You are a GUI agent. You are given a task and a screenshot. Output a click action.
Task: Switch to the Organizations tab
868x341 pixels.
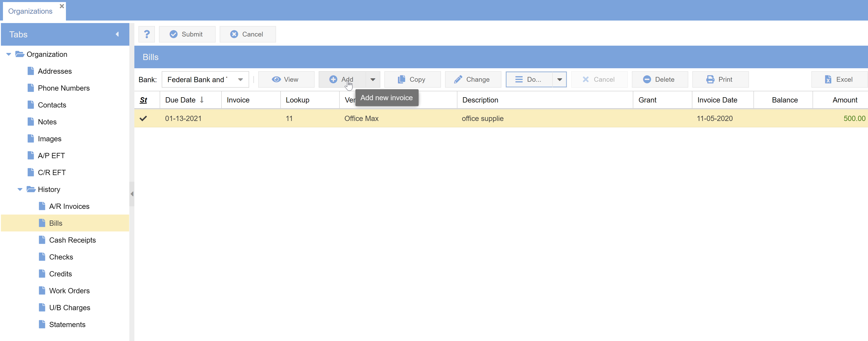click(x=30, y=11)
